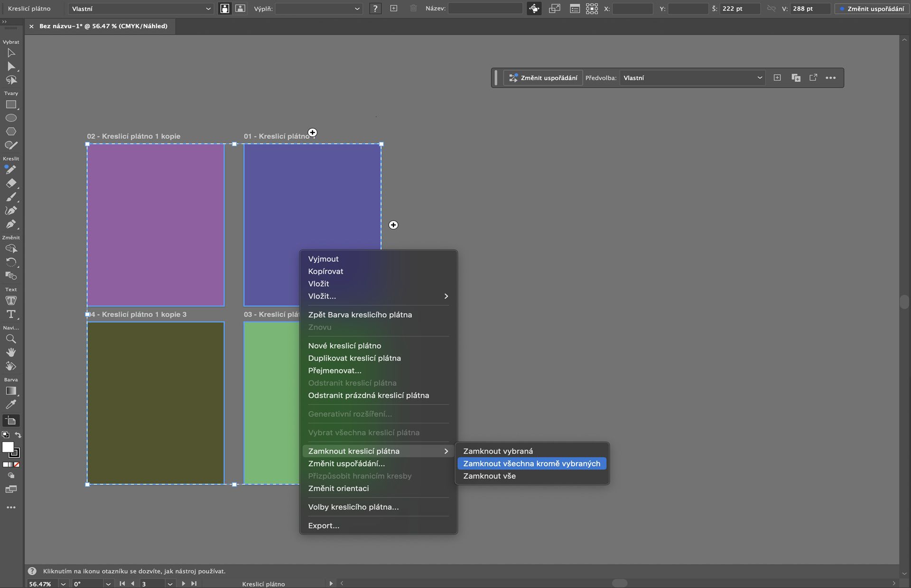Image resolution: width=911 pixels, height=588 pixels.
Task: Click floating Změnit uspořádání button
Action: tap(543, 78)
